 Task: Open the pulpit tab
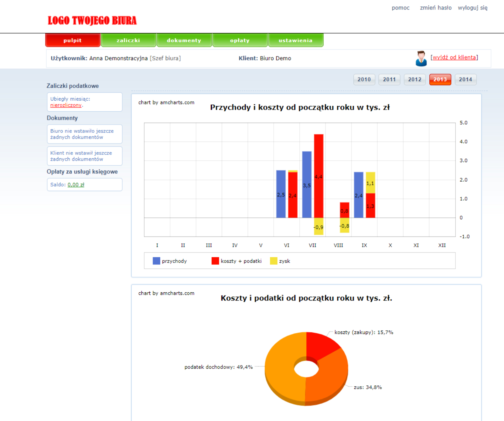tap(73, 40)
